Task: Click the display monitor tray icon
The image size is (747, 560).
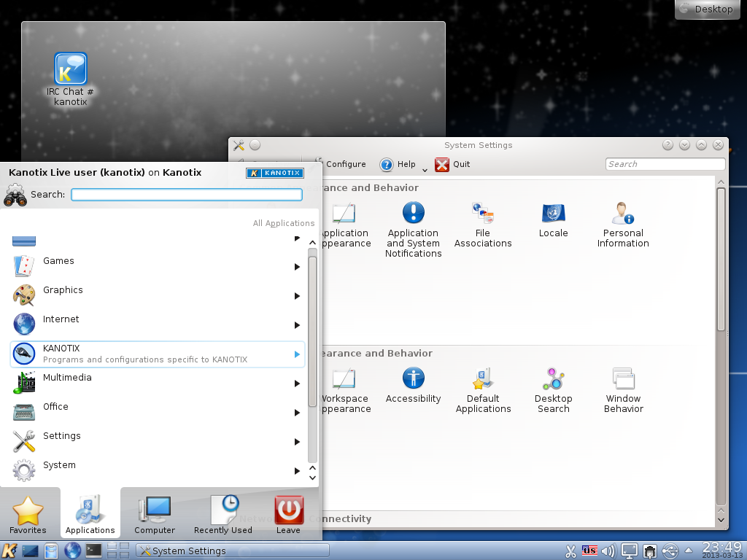Action: tap(629, 551)
